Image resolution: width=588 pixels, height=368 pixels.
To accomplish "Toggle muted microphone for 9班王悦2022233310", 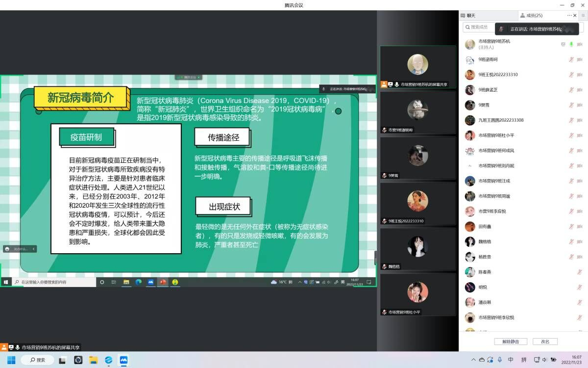I will (571, 75).
